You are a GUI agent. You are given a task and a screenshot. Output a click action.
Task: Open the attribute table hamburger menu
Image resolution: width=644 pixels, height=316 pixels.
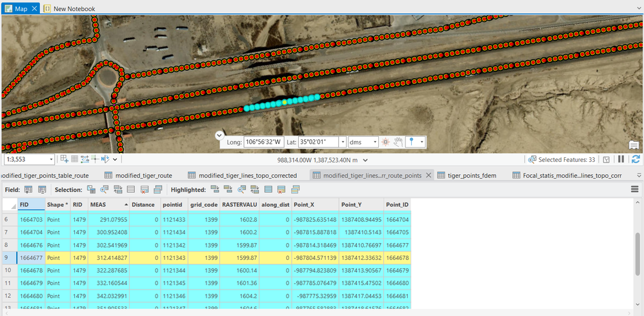pos(634,190)
